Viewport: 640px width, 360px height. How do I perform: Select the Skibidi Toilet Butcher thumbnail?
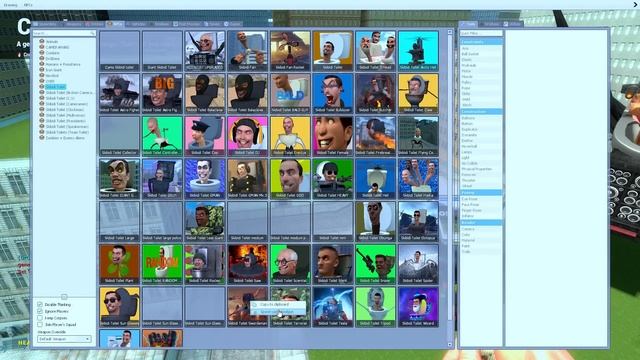click(376, 93)
